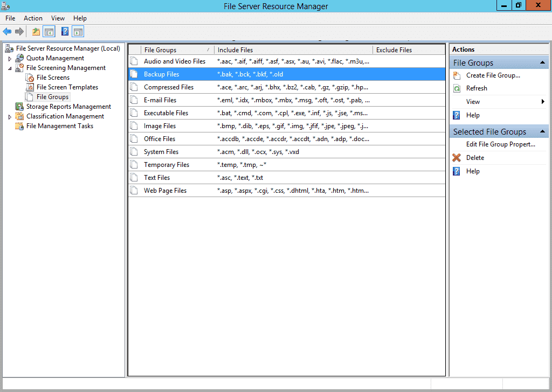The width and height of the screenshot is (552, 392).
Task: Click the Forward arrow toolbar icon
Action: click(19, 32)
